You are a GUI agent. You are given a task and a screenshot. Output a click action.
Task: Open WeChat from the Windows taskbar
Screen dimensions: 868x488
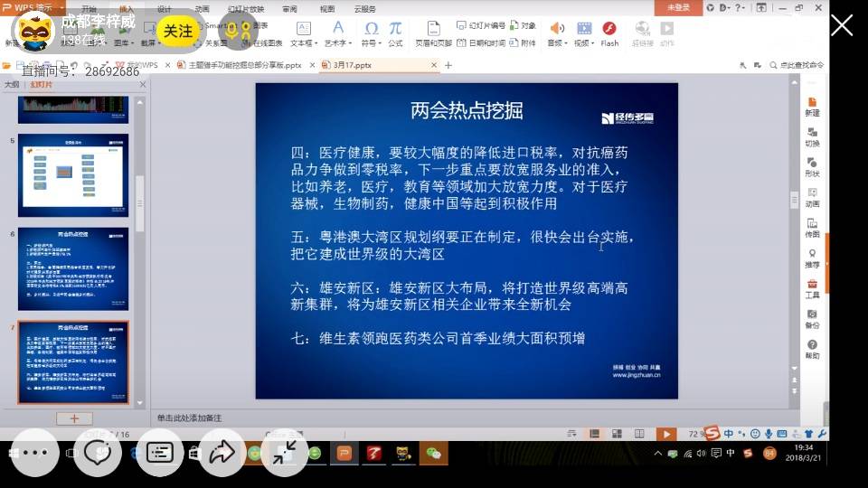coord(434,453)
